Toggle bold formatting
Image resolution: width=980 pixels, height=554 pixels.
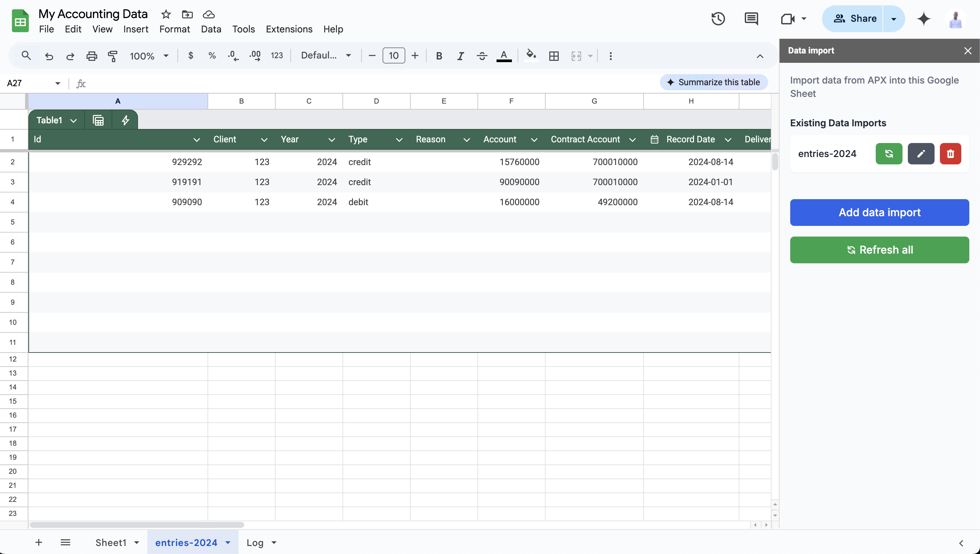(x=439, y=55)
